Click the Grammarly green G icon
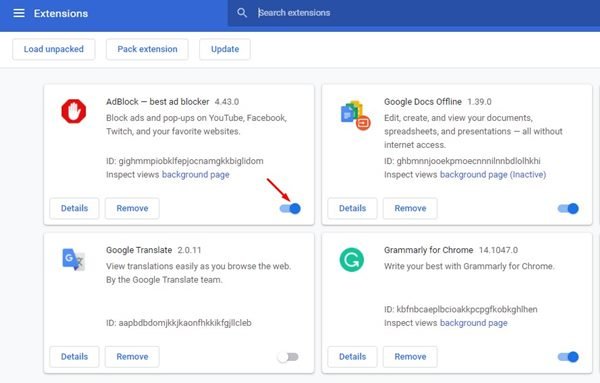The image size is (600, 383). [352, 260]
